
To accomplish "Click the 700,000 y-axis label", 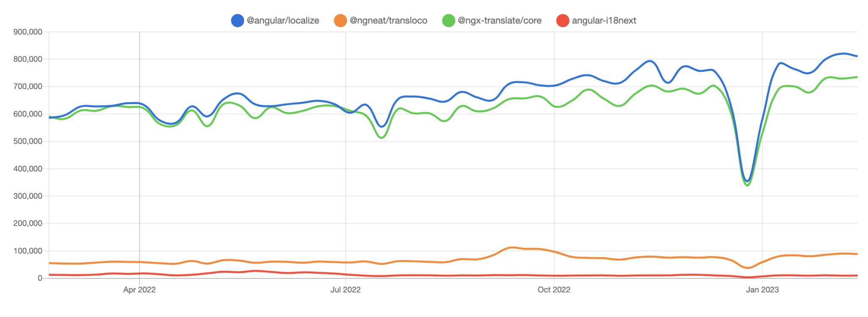I will coord(28,87).
